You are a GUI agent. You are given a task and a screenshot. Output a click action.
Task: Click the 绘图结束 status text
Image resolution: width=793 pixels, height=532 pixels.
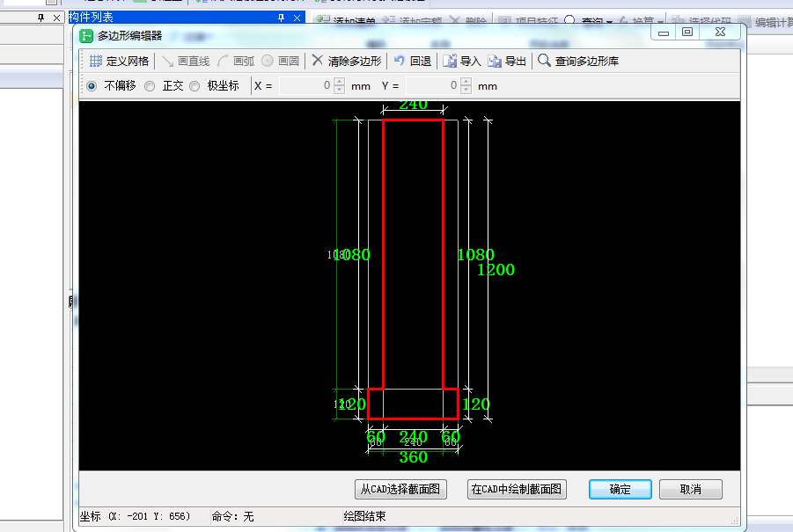(364, 516)
